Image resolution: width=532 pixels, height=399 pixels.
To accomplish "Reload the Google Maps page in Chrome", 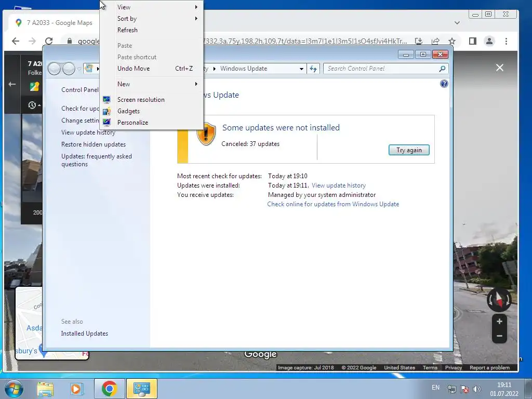I will [49, 41].
